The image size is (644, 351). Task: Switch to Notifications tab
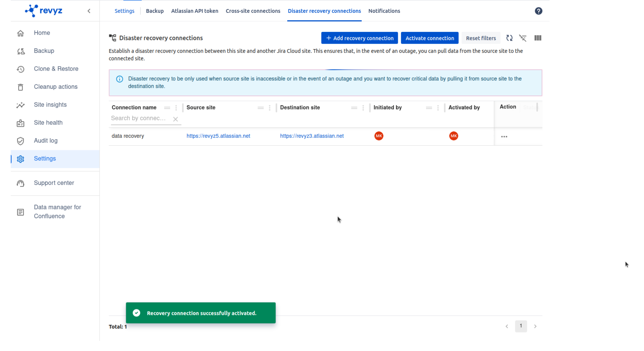pos(384,11)
